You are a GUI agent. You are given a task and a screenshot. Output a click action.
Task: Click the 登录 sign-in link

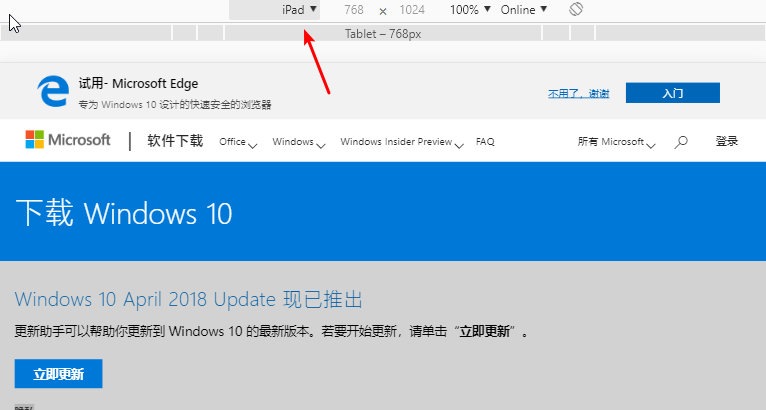click(726, 141)
